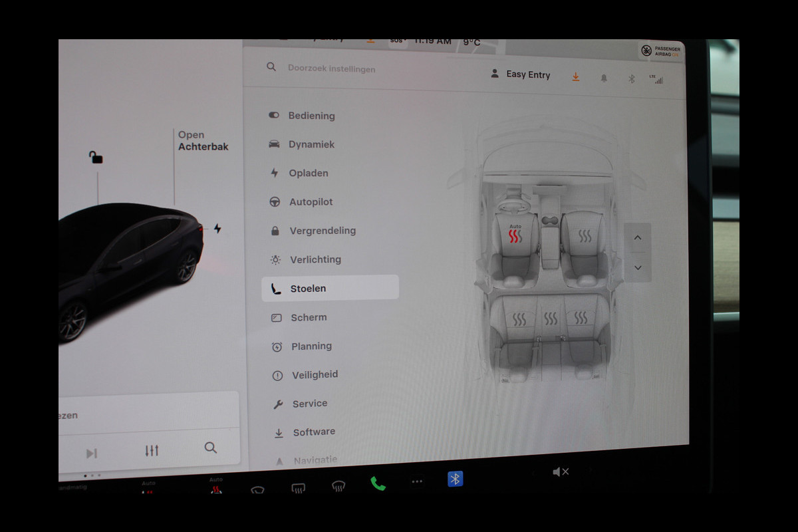Tap the LTE signal strength icon
798x532 pixels.
click(x=657, y=79)
